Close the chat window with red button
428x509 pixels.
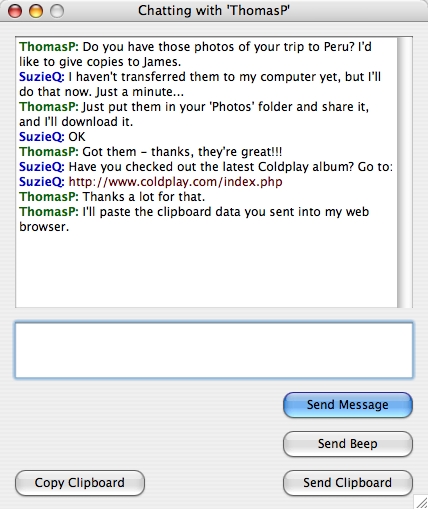click(x=15, y=11)
